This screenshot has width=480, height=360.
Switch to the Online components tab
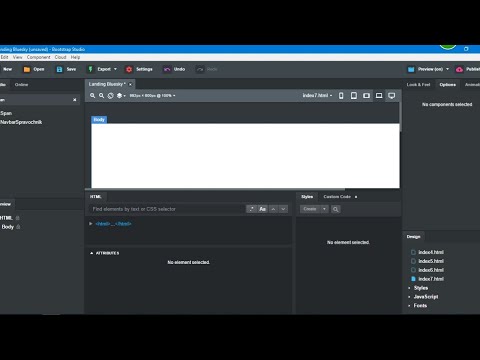click(21, 85)
